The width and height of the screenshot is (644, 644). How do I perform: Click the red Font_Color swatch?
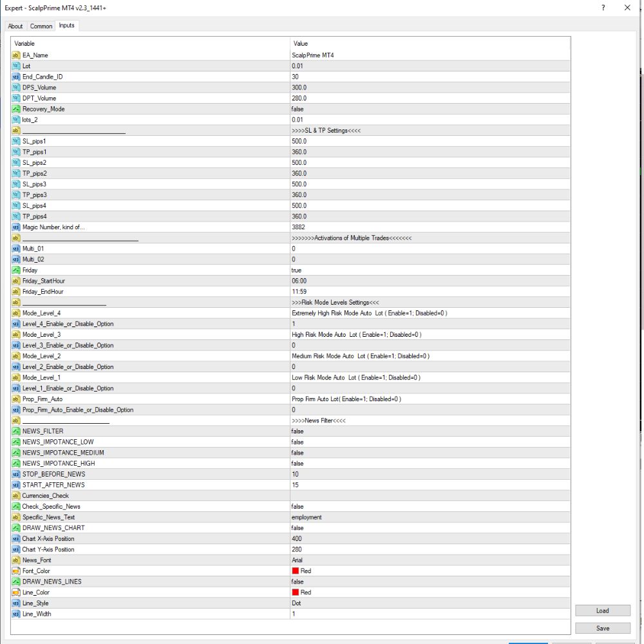pos(296,571)
